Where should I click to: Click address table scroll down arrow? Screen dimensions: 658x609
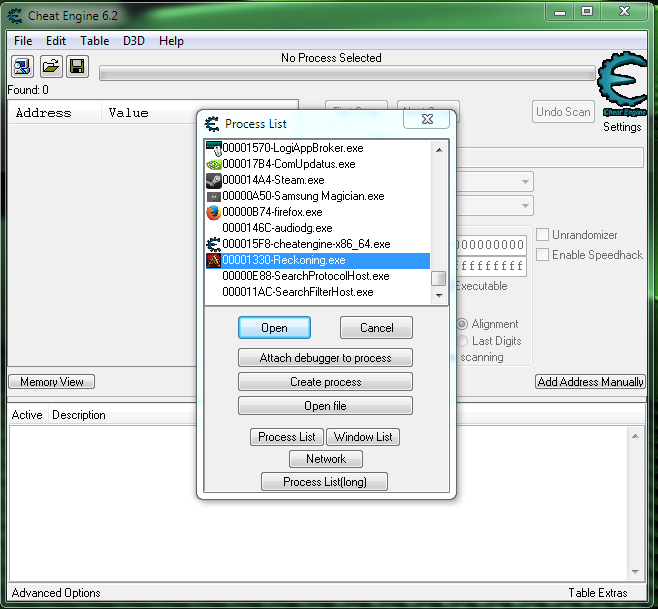click(x=635, y=572)
